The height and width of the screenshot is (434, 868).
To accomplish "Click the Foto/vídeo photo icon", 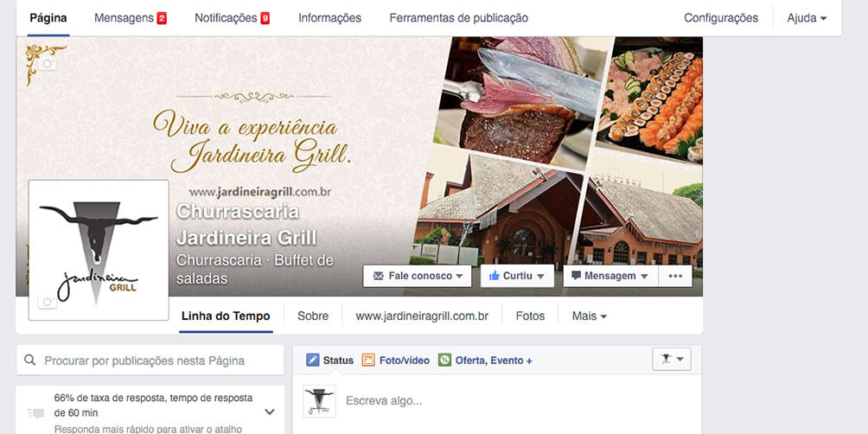I will tap(368, 361).
